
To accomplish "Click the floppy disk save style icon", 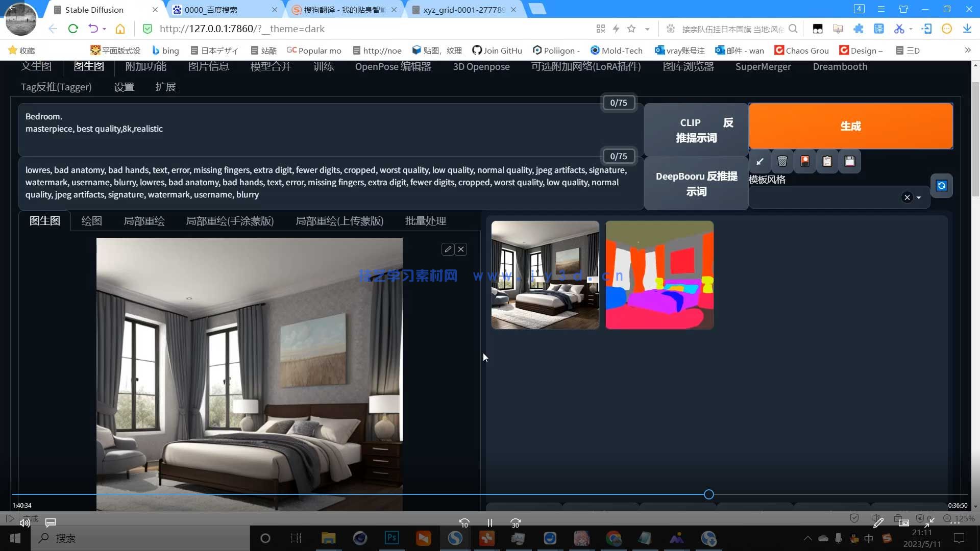I will [850, 162].
